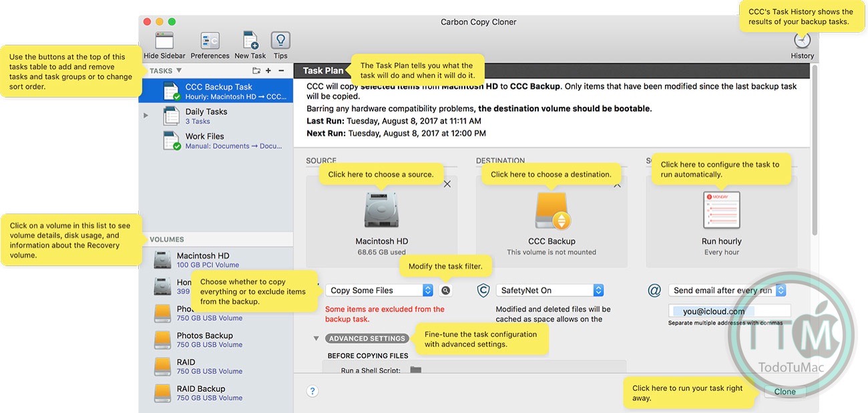Click the plus to add task

268,70
